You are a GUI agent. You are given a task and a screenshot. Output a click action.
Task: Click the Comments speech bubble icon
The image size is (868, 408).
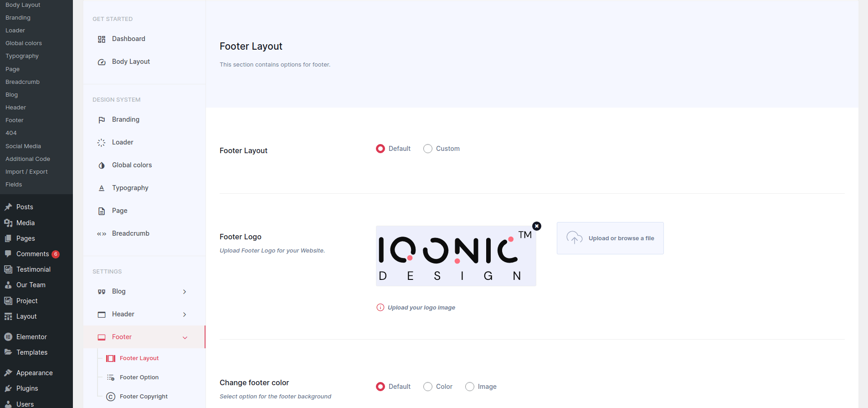point(8,254)
